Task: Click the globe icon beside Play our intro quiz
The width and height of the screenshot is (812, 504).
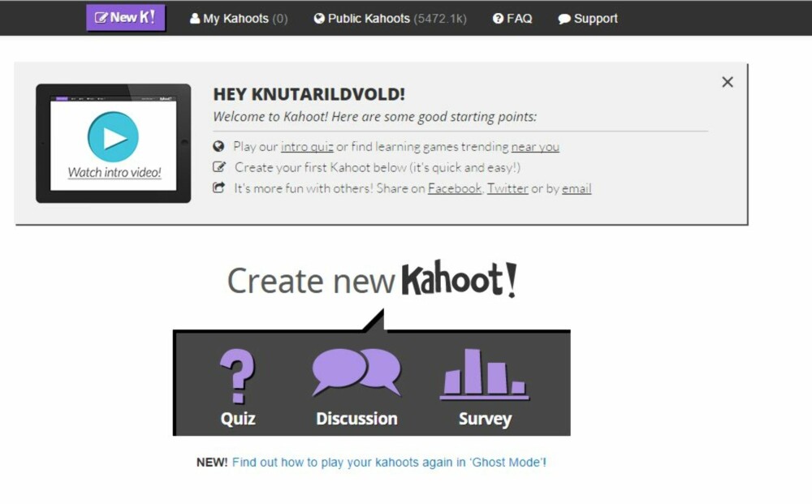Action: click(x=218, y=146)
